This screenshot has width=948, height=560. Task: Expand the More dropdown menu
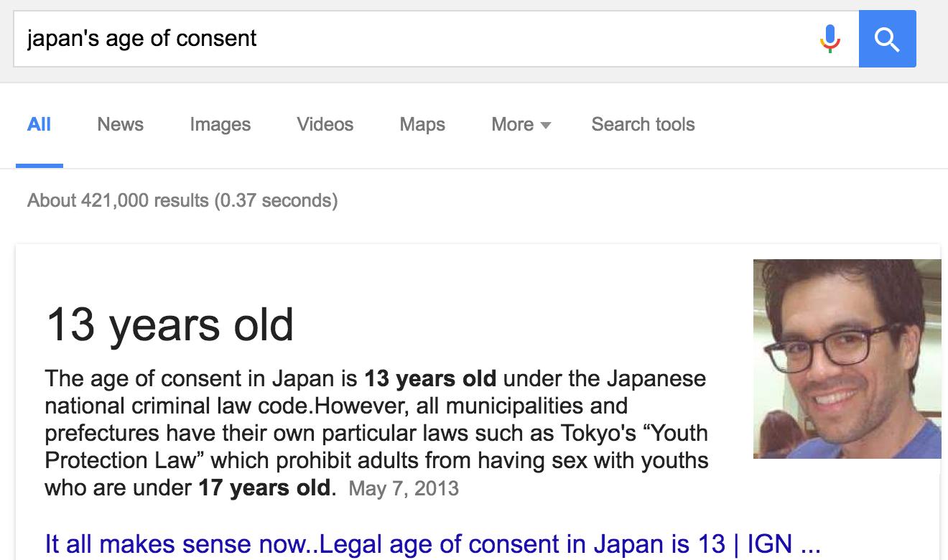[x=521, y=124]
